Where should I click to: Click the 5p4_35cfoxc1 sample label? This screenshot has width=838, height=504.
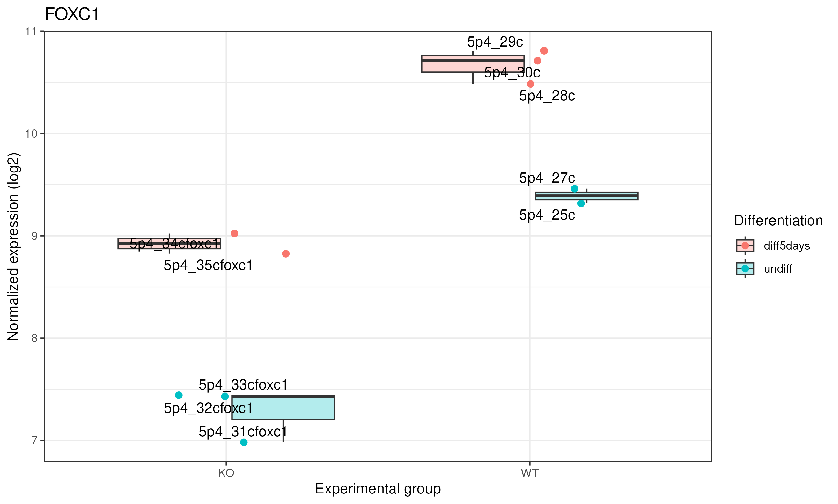click(208, 266)
